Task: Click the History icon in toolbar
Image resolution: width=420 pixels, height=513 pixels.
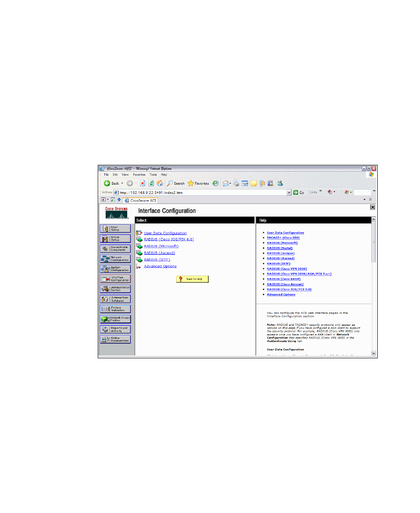Action: pyautogui.click(x=215, y=183)
